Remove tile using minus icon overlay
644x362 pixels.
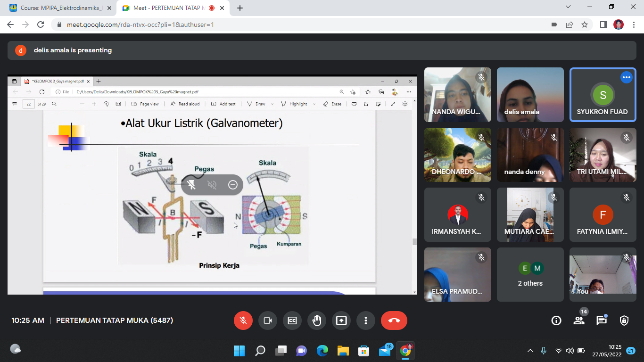pos(232,185)
